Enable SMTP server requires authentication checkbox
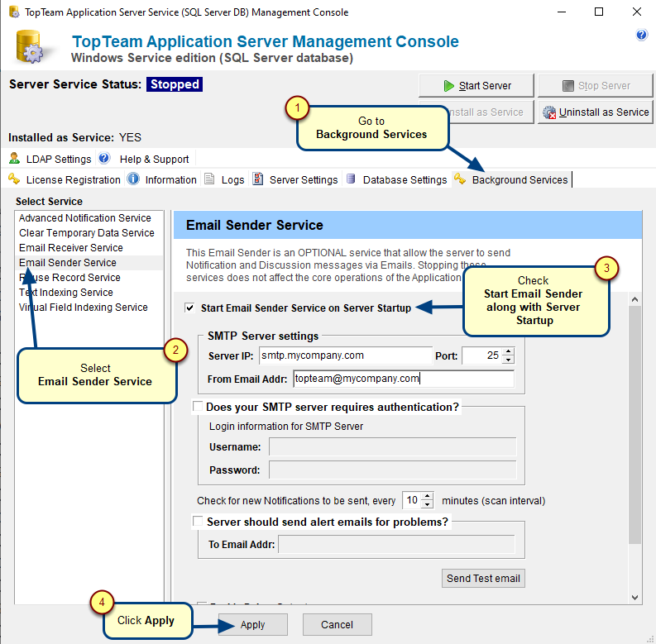 pos(198,406)
